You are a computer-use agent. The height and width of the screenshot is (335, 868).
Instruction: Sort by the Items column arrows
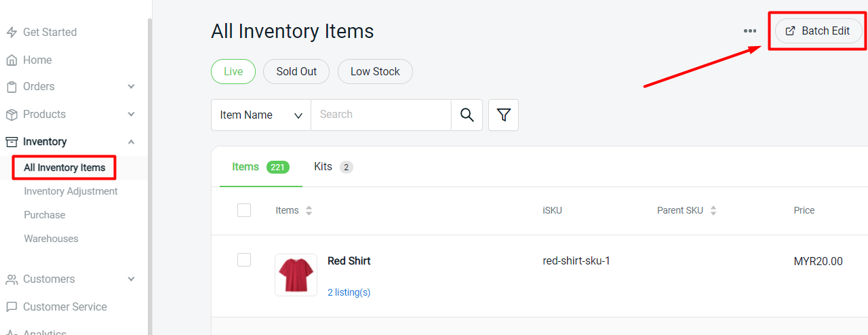click(x=309, y=211)
